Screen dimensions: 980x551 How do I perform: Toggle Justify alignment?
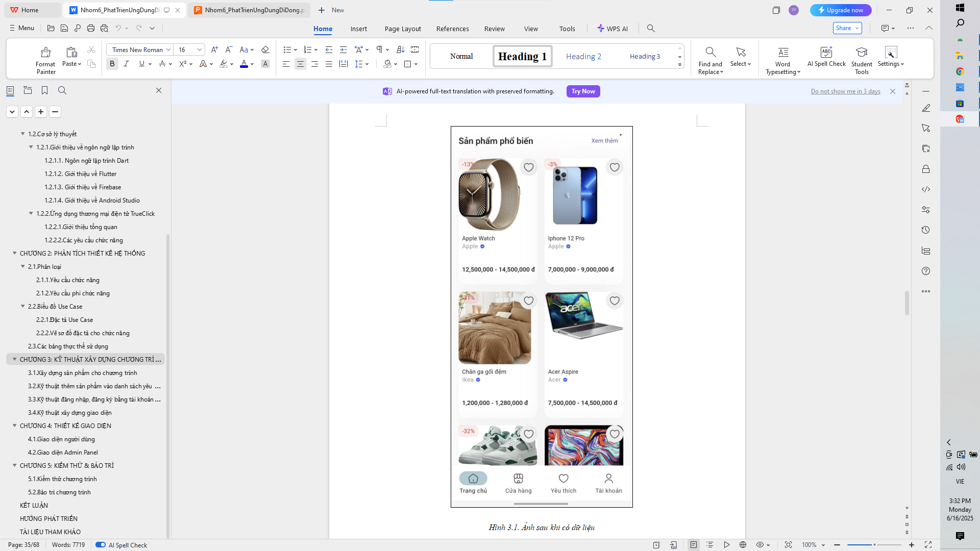329,64
